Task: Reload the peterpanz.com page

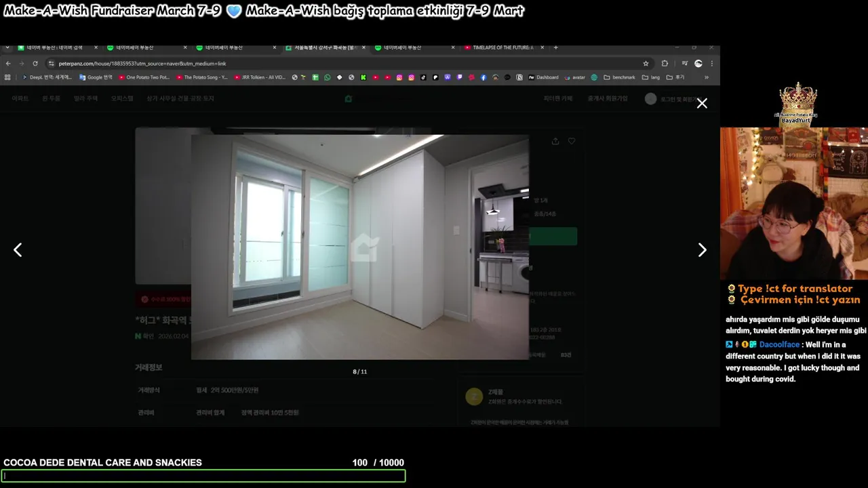Action: [x=35, y=64]
